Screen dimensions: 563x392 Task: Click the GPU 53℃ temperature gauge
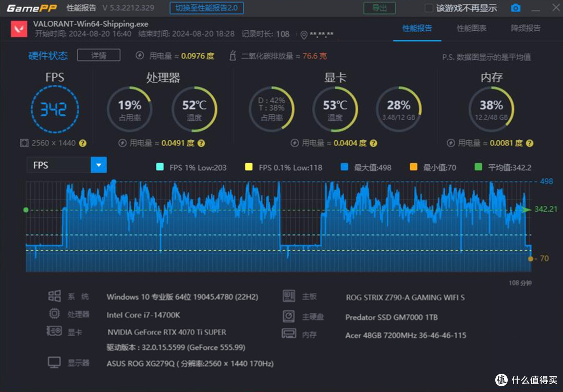click(335, 109)
